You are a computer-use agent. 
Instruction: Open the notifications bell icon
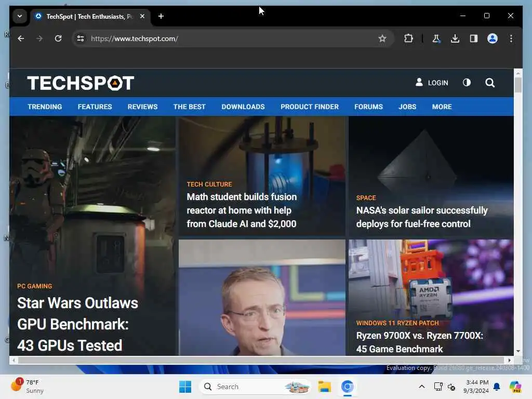(x=497, y=387)
